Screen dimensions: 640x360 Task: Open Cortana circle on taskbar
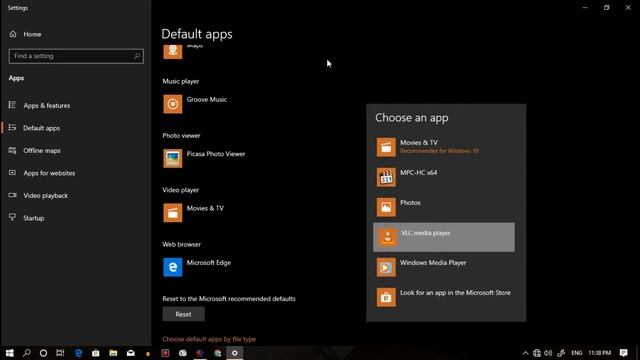pyautogui.click(x=43, y=353)
